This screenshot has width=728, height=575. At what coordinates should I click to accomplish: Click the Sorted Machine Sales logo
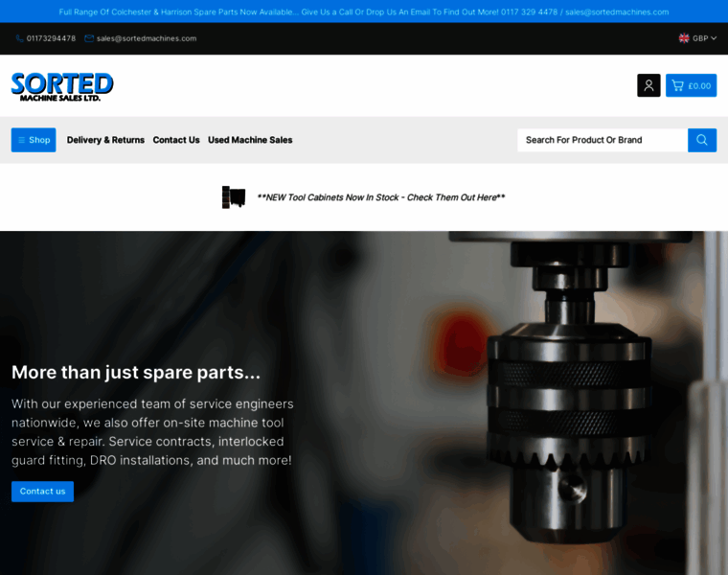coord(62,86)
